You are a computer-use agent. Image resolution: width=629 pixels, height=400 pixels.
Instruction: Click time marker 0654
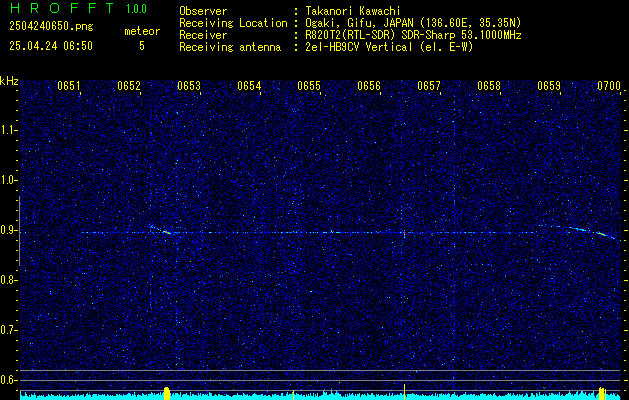(249, 86)
